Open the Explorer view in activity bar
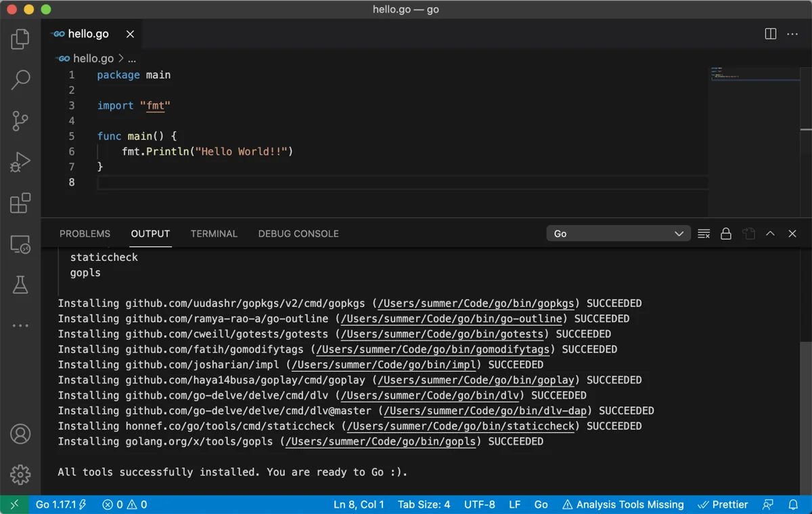 [20, 39]
